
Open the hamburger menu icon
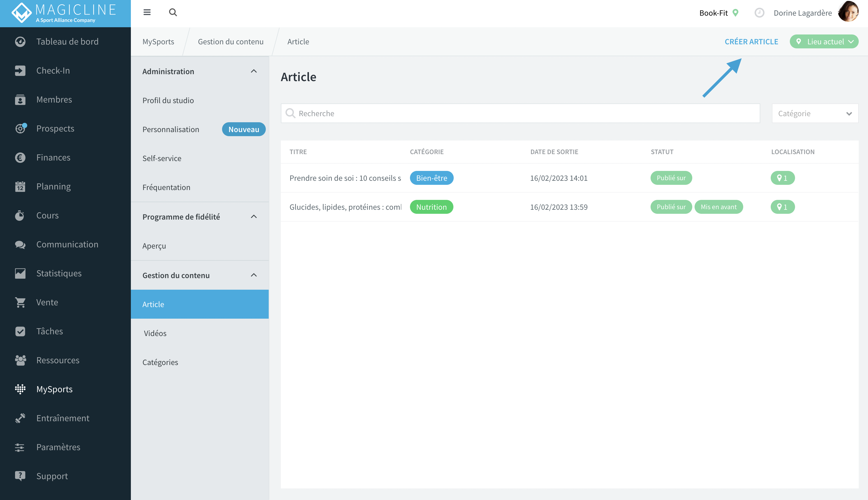[x=147, y=12]
